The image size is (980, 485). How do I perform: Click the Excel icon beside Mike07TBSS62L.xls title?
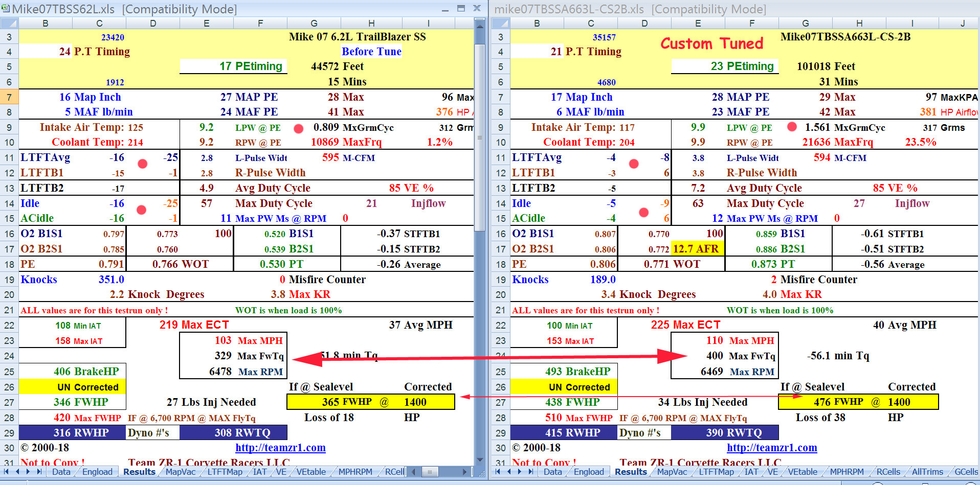click(6, 9)
